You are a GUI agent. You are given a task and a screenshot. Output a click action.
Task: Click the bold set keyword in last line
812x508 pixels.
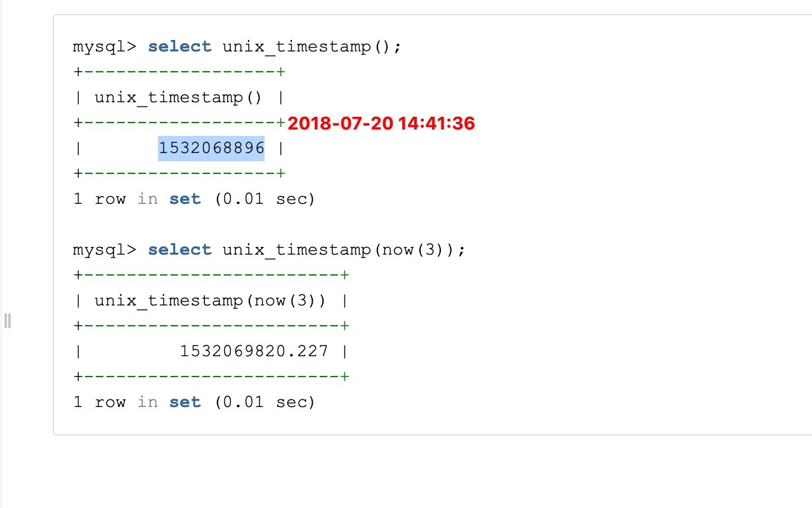click(x=185, y=403)
